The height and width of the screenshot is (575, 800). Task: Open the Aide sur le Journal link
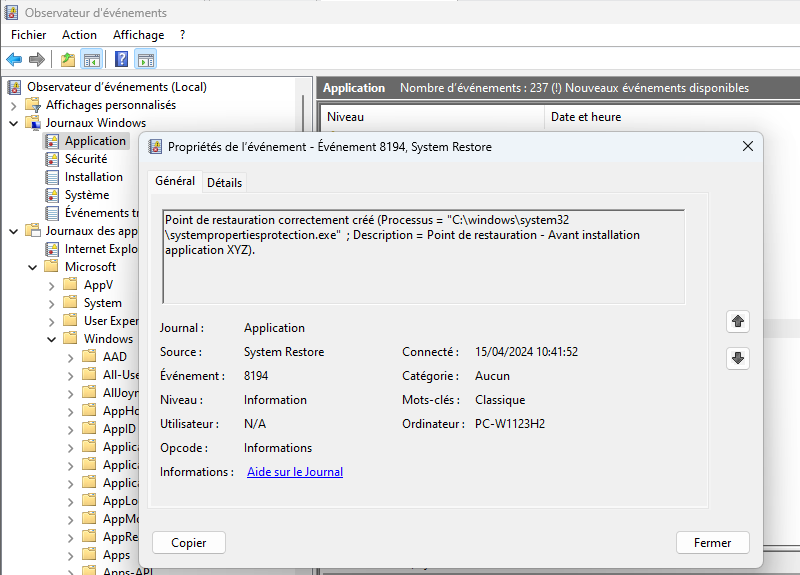tap(295, 472)
